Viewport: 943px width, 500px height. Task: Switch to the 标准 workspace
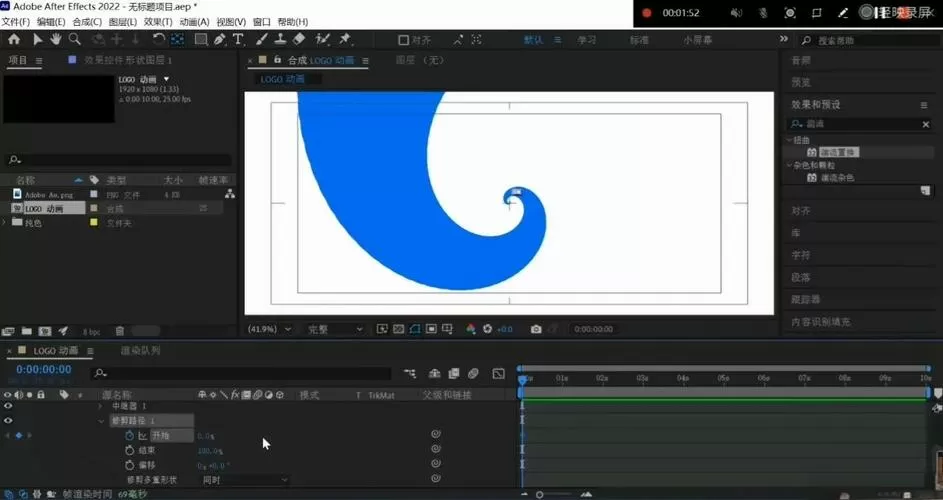pyautogui.click(x=639, y=40)
